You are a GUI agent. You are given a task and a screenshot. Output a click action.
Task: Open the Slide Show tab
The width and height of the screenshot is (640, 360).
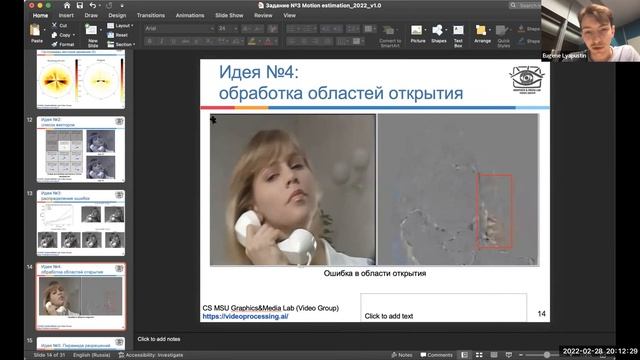[x=229, y=16]
